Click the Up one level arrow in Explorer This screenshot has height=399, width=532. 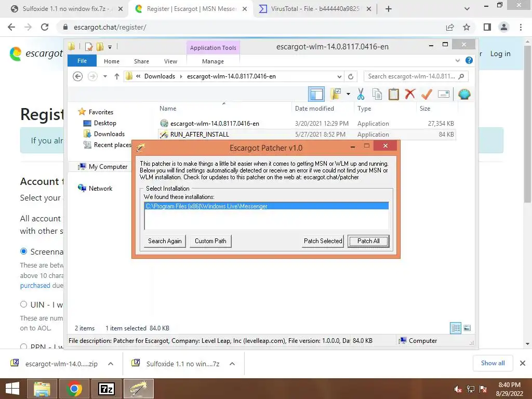point(117,76)
